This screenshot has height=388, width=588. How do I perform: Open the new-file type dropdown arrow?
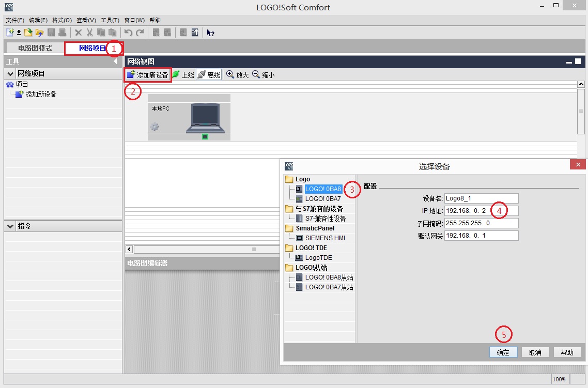(19, 33)
